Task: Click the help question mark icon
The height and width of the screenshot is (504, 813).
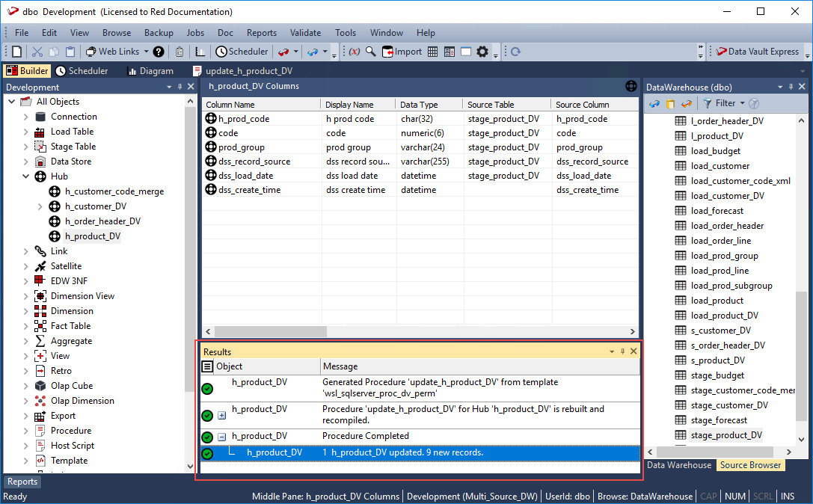Action: click(159, 52)
